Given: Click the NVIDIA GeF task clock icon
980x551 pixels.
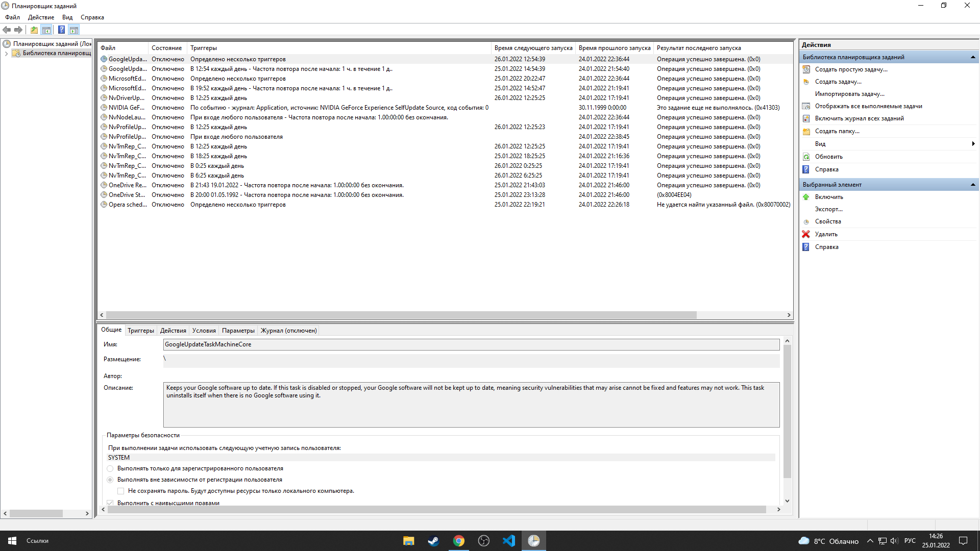Looking at the screenshot, I should point(104,108).
